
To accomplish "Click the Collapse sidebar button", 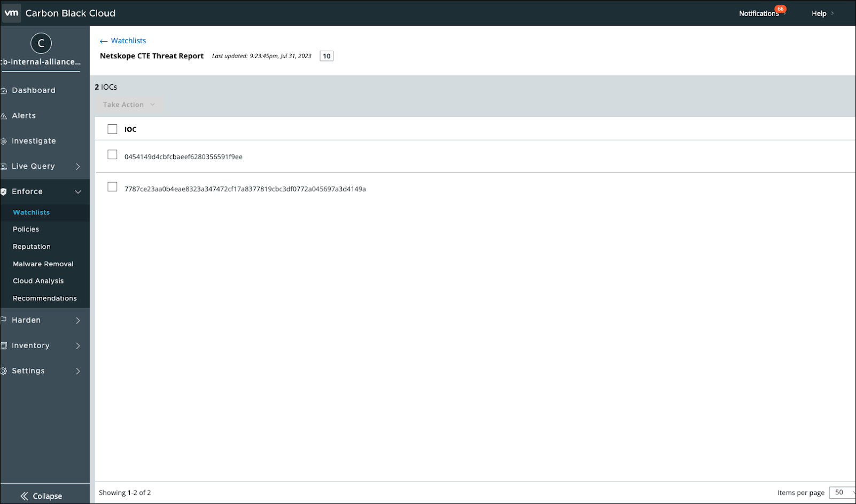I will [41, 496].
